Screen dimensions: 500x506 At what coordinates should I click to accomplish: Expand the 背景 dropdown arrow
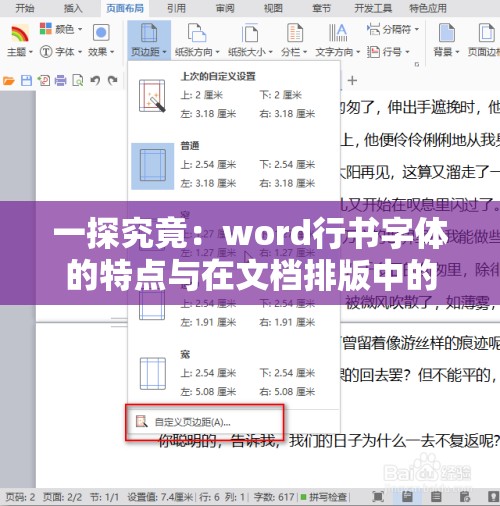pos(457,52)
